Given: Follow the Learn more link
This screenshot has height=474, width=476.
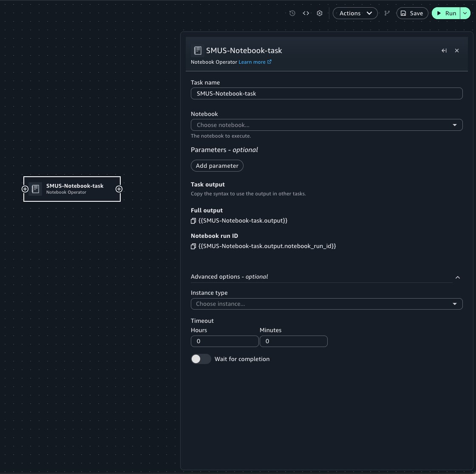Looking at the screenshot, I should (255, 62).
